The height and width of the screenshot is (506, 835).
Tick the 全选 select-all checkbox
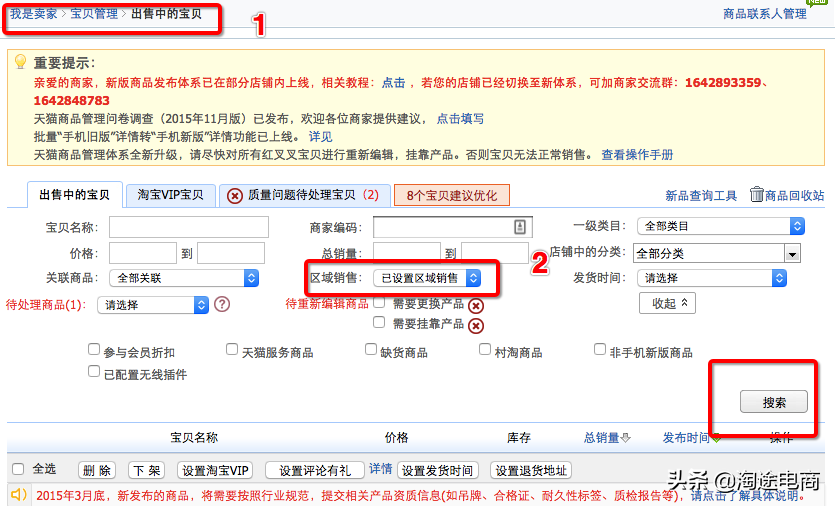pyautogui.click(x=18, y=469)
